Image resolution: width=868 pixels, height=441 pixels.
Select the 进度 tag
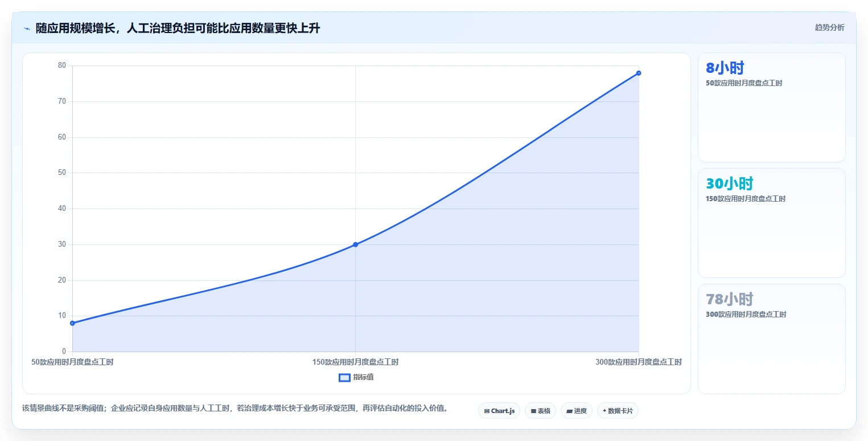click(x=577, y=411)
